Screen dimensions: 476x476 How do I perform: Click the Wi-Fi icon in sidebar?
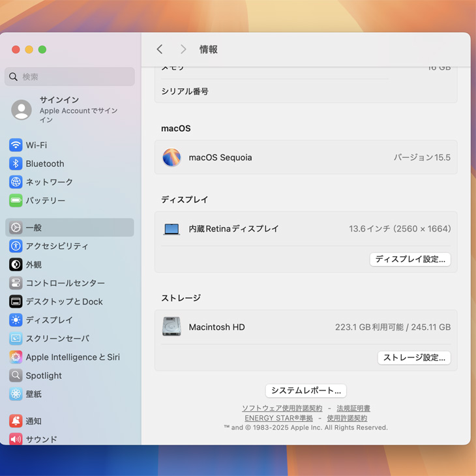(16, 145)
